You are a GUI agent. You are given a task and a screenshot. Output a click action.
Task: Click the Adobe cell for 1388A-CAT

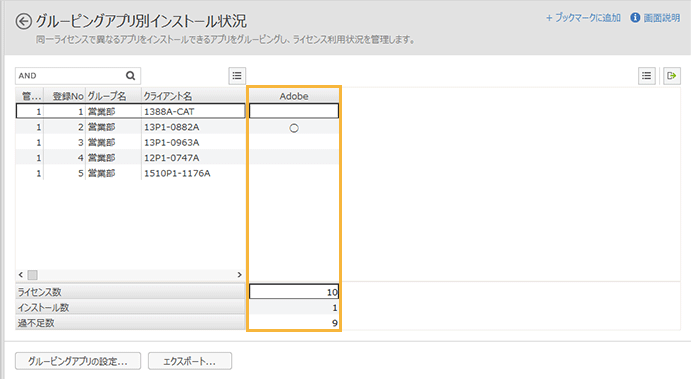[294, 111]
